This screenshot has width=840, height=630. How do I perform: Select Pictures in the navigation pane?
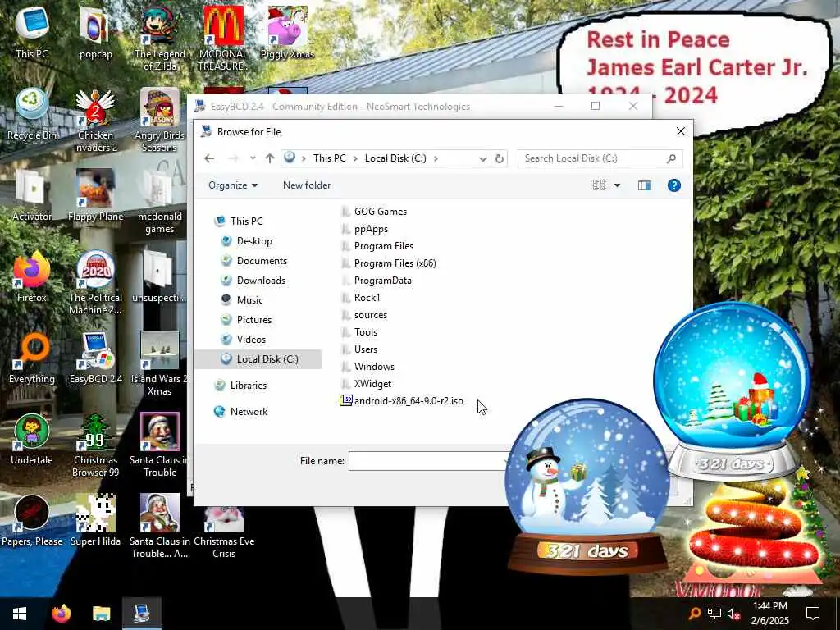[x=254, y=320]
